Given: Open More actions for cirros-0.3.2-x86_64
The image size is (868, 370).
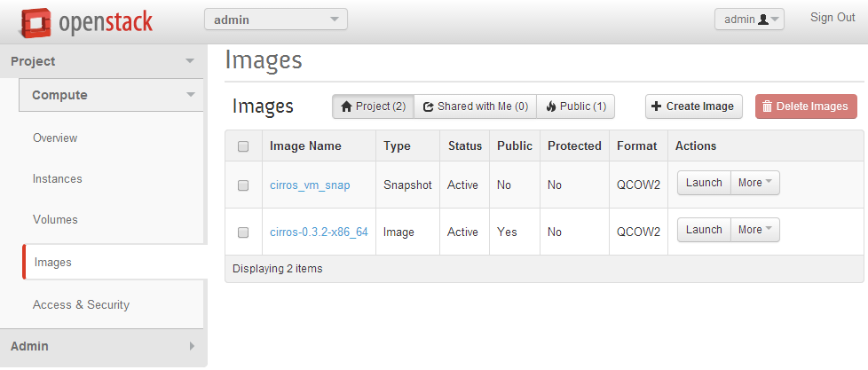Looking at the screenshot, I should [755, 230].
